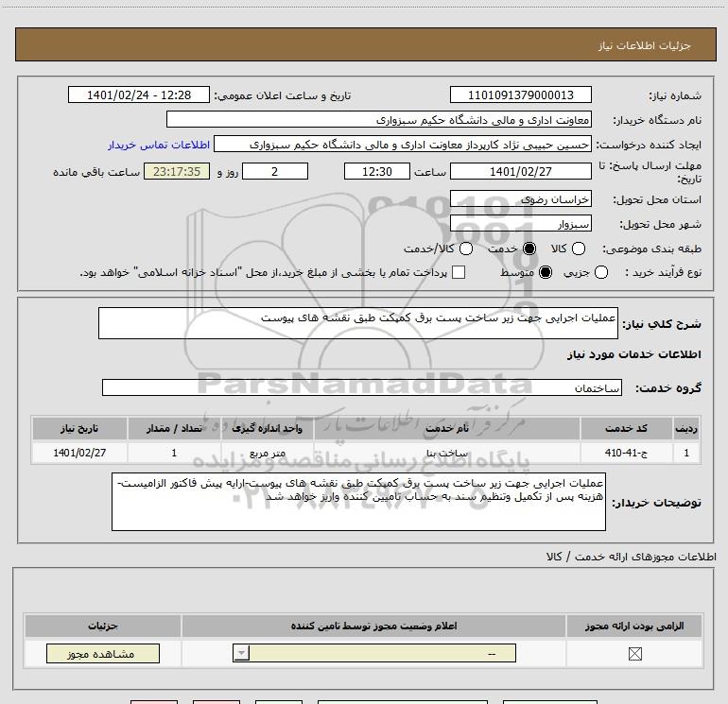The height and width of the screenshot is (704, 728).
Task: Click the service name cell ساخت بنا
Action: [446, 453]
